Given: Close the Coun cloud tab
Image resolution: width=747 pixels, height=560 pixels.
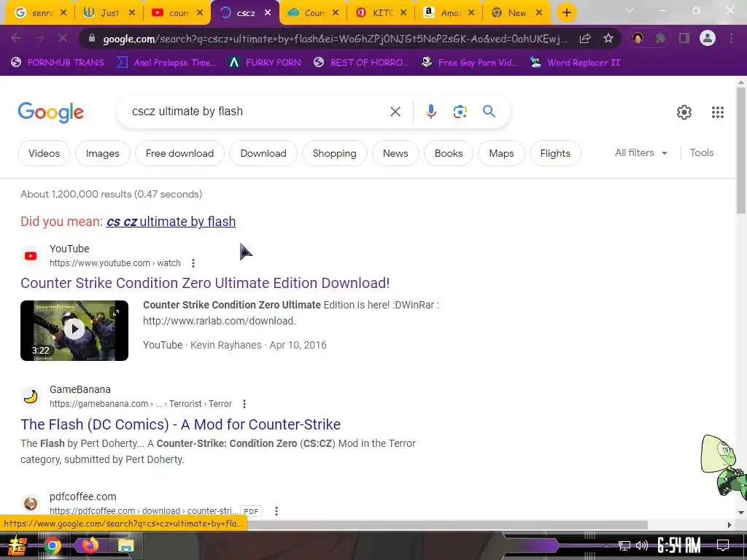Looking at the screenshot, I should click(336, 13).
